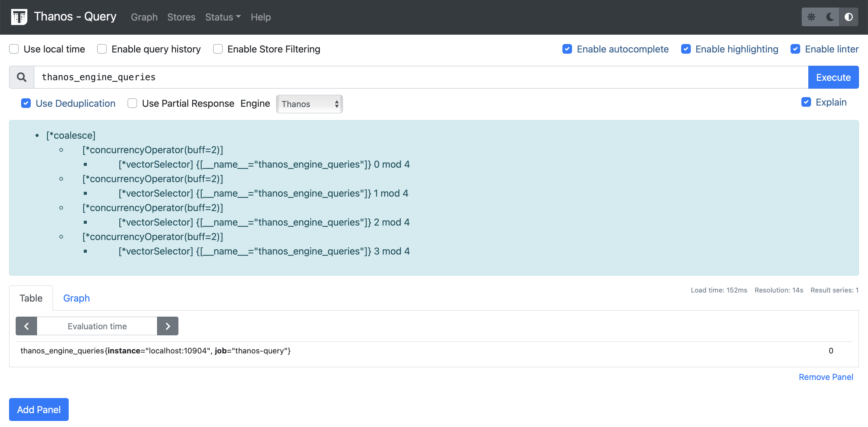This screenshot has width=868, height=427.
Task: Enable query history
Action: click(x=102, y=49)
